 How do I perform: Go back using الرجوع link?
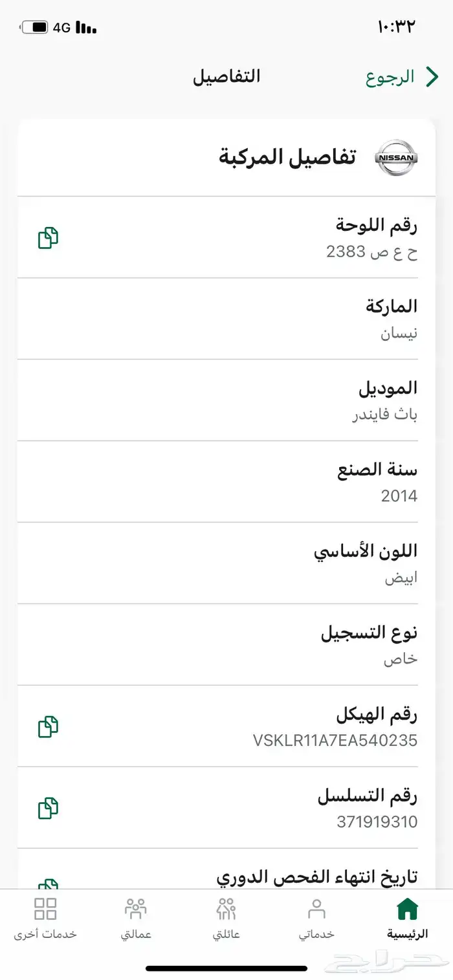(x=390, y=78)
